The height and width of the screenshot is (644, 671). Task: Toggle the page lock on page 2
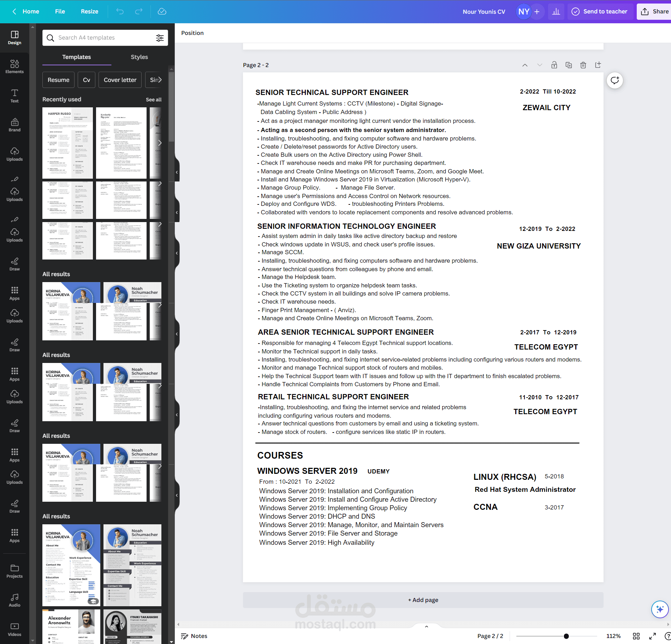554,65
